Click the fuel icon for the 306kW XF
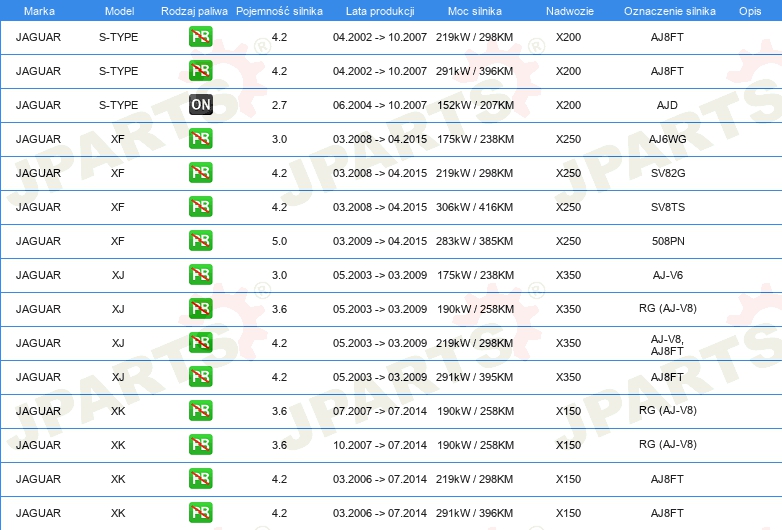 pos(200,207)
